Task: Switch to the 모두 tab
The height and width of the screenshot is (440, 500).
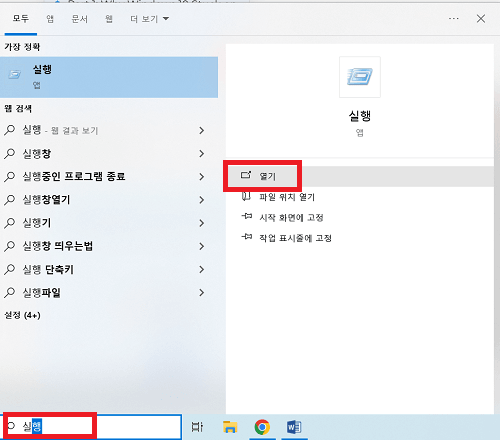Action: [21, 19]
